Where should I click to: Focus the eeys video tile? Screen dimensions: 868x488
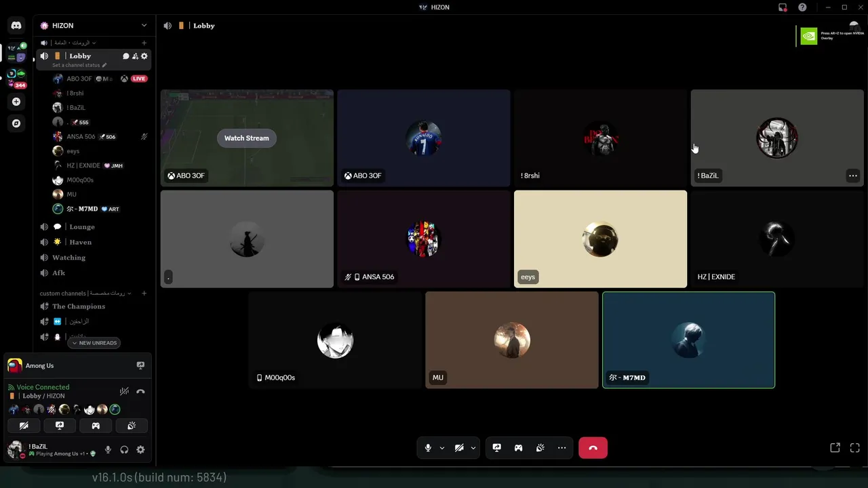[600, 239]
